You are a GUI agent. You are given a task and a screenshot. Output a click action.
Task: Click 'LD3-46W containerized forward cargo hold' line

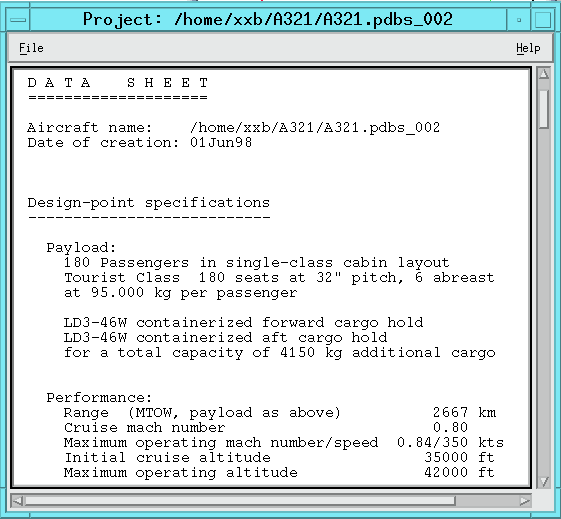coord(243,323)
